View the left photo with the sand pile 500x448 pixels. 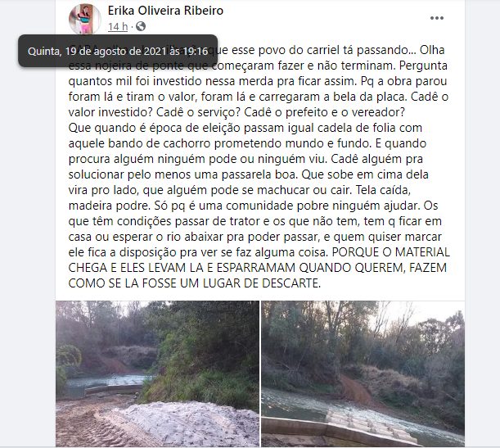157,373
